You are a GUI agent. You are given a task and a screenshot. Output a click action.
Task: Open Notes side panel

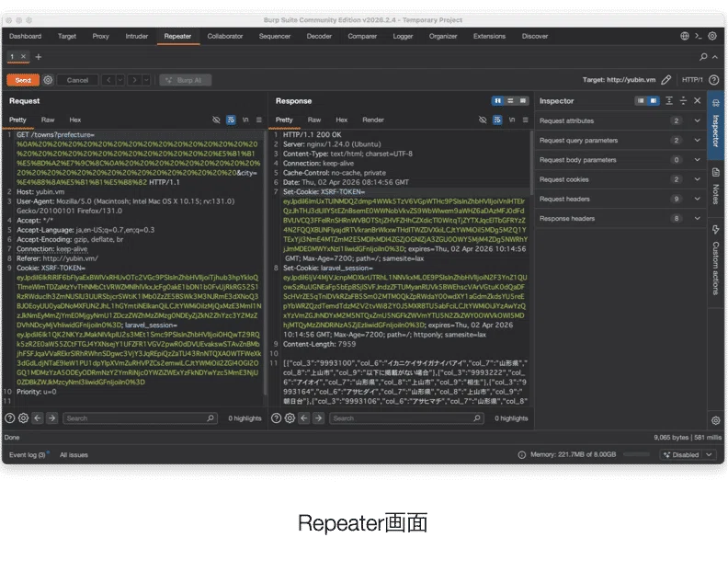(x=715, y=187)
